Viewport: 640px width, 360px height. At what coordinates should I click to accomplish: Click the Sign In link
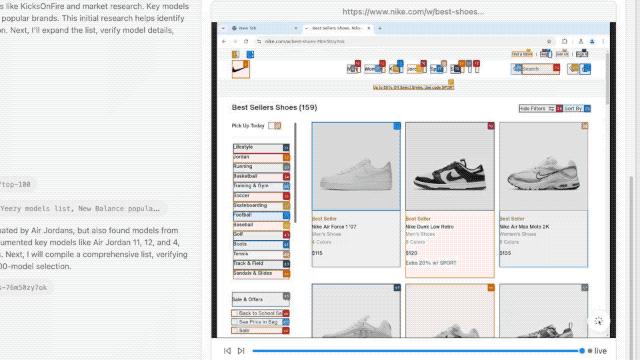pos(582,53)
